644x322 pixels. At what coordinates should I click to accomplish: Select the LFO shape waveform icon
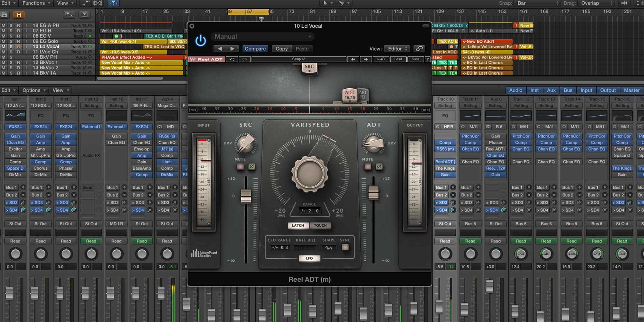[328, 248]
